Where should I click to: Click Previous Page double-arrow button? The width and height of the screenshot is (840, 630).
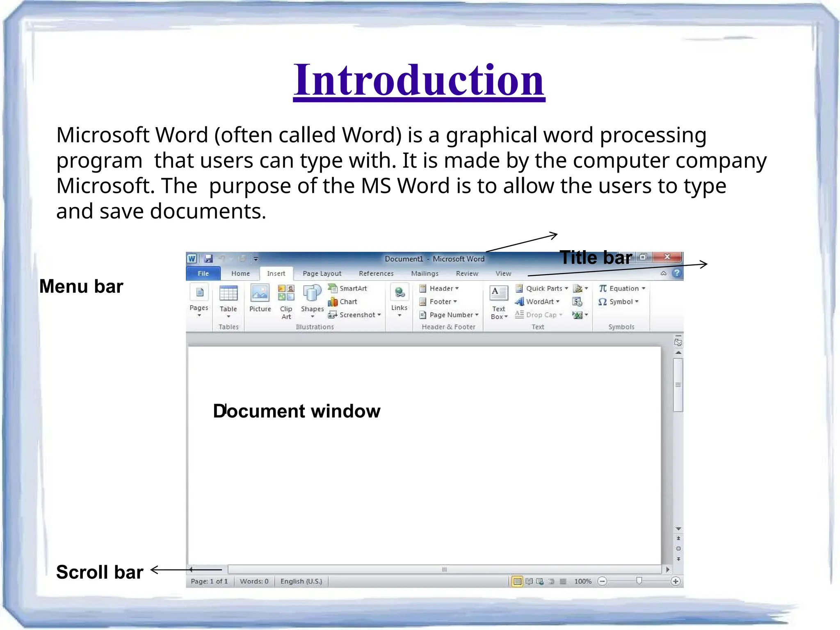point(678,538)
